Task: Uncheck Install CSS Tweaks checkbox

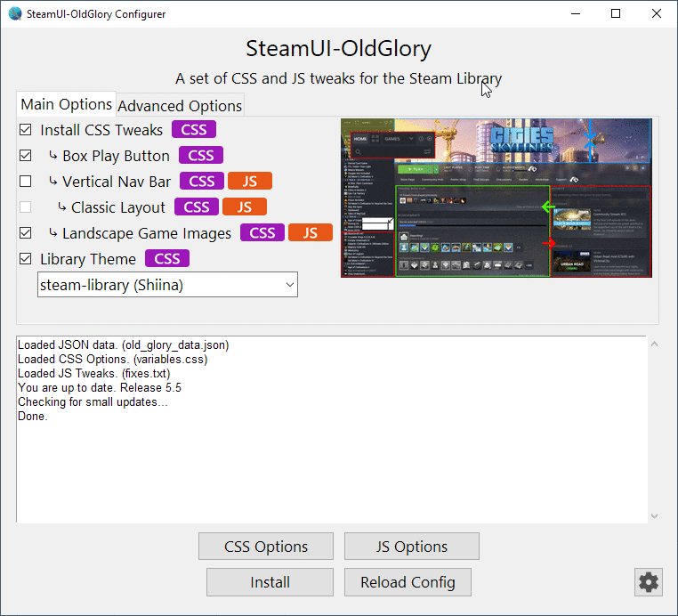Action: (26, 129)
